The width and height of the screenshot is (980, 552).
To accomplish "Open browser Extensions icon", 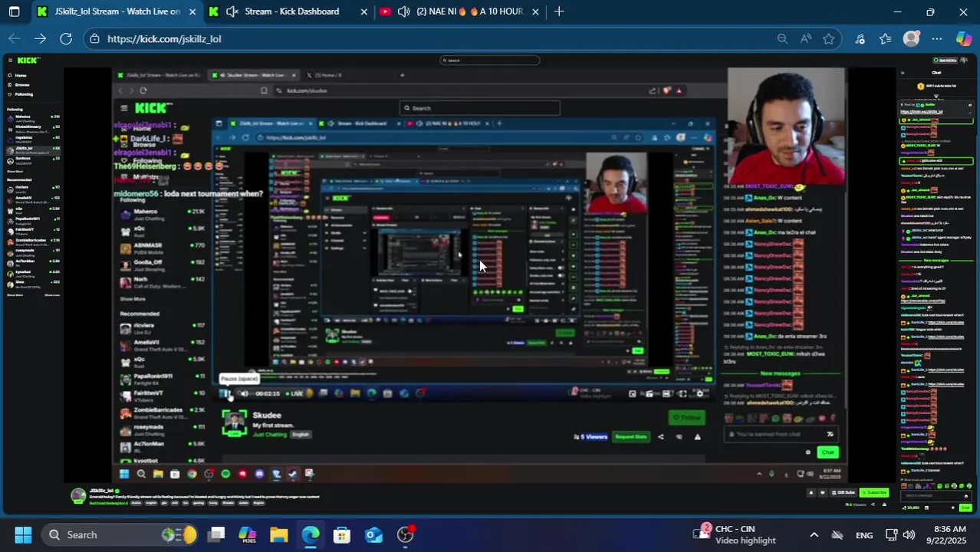I will [860, 38].
